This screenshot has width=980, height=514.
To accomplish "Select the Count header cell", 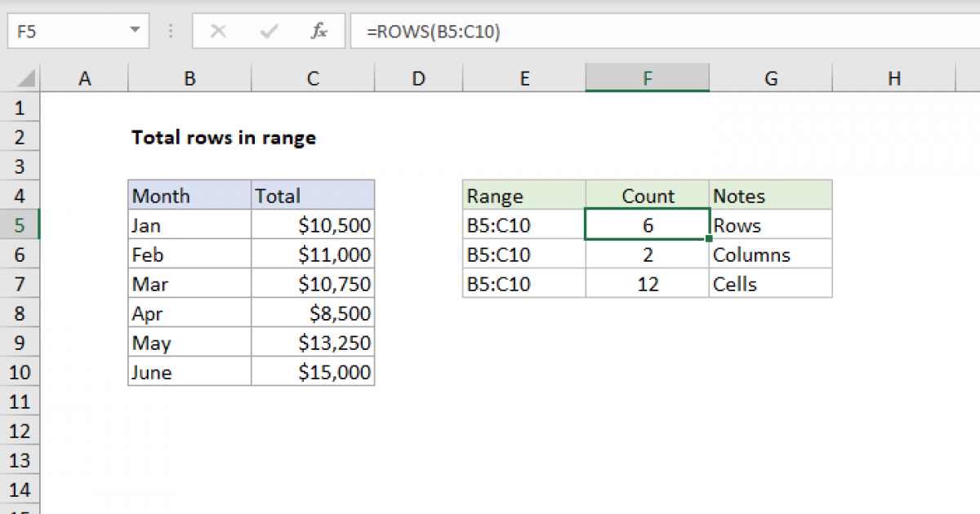I will [x=648, y=195].
